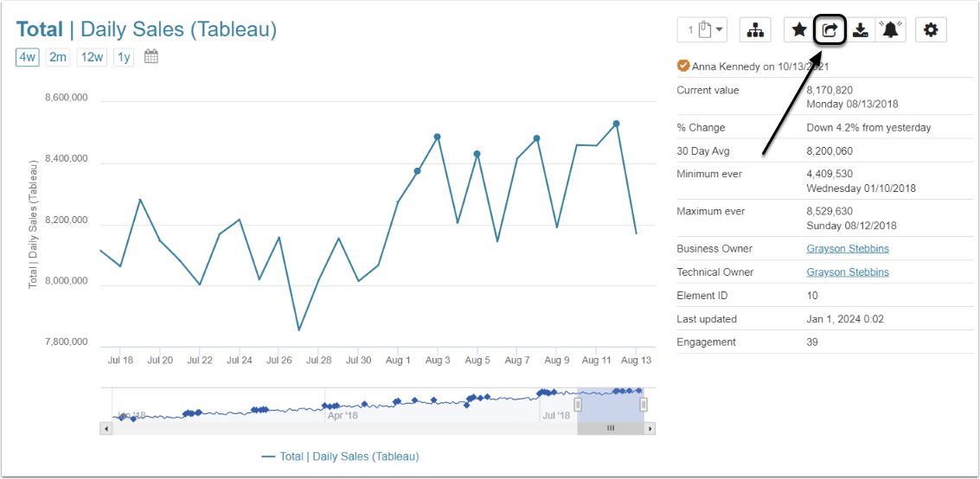Open calendar custom date range icon

click(x=151, y=57)
